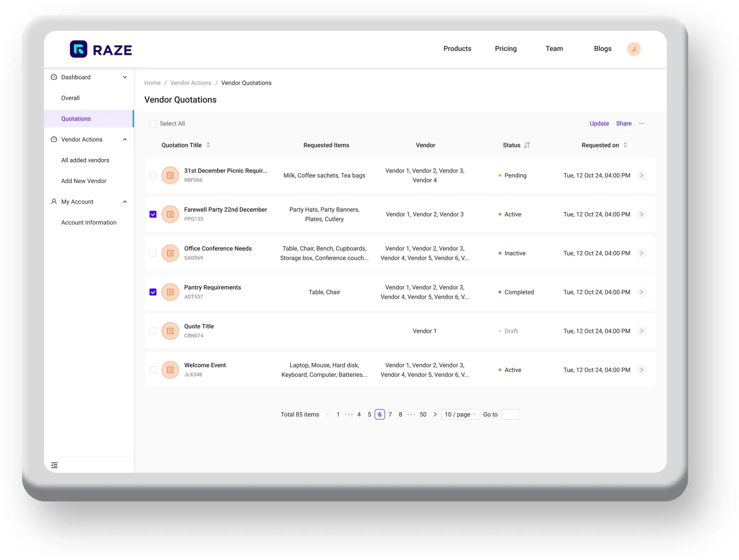Image resolution: width=739 pixels, height=560 pixels.
Task: Open the 10 per page dropdown
Action: 461,414
